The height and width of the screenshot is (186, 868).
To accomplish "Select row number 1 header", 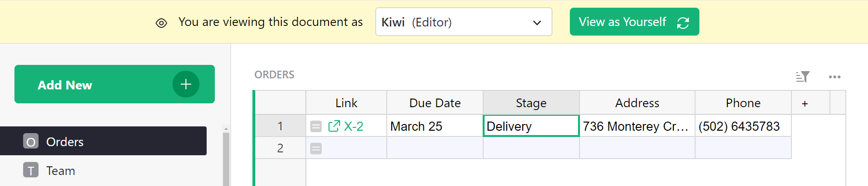I will [280, 126].
